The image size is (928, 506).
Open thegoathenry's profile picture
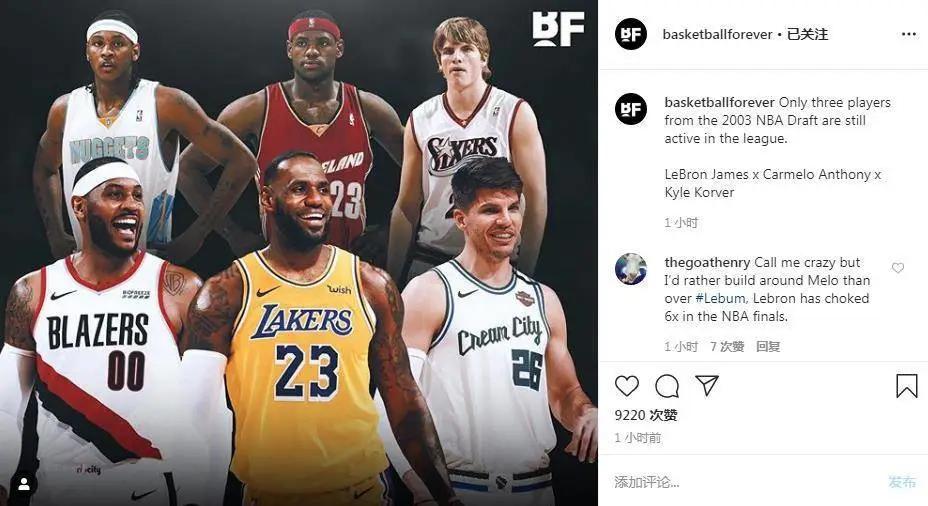(x=630, y=269)
